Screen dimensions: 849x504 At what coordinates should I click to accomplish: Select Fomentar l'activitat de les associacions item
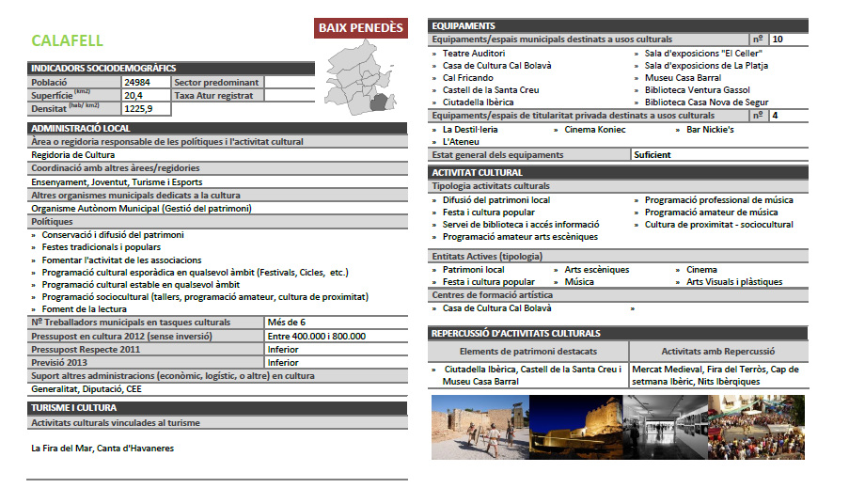[121, 260]
